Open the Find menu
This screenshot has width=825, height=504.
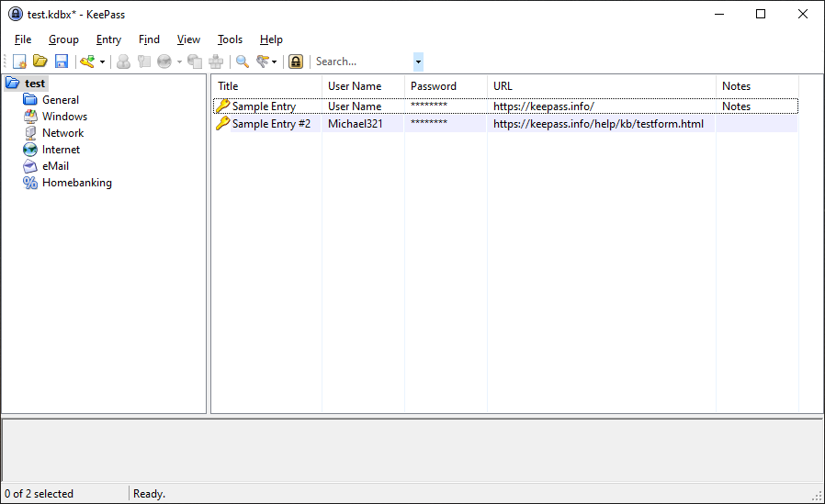149,39
